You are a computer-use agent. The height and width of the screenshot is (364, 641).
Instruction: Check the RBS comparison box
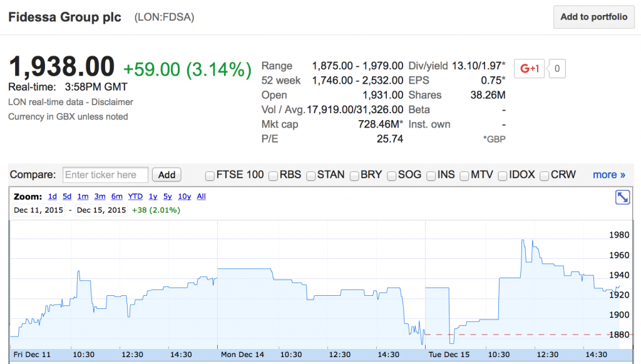[x=273, y=176]
